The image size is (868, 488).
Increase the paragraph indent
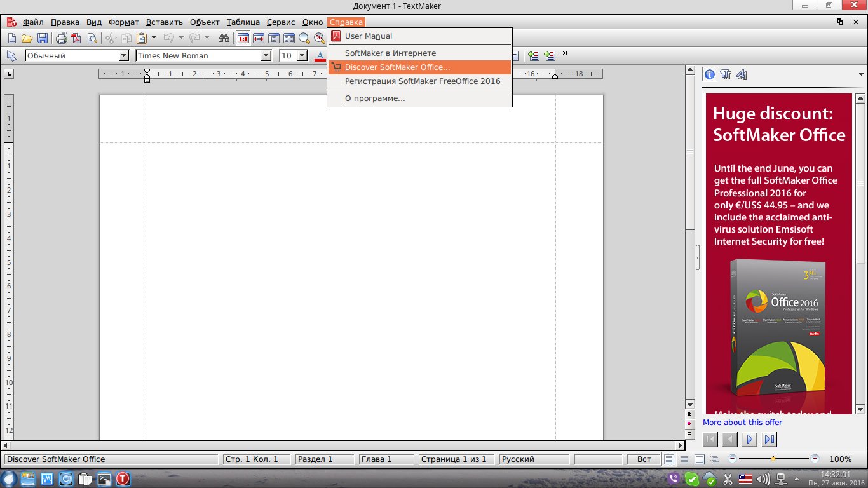pos(549,56)
